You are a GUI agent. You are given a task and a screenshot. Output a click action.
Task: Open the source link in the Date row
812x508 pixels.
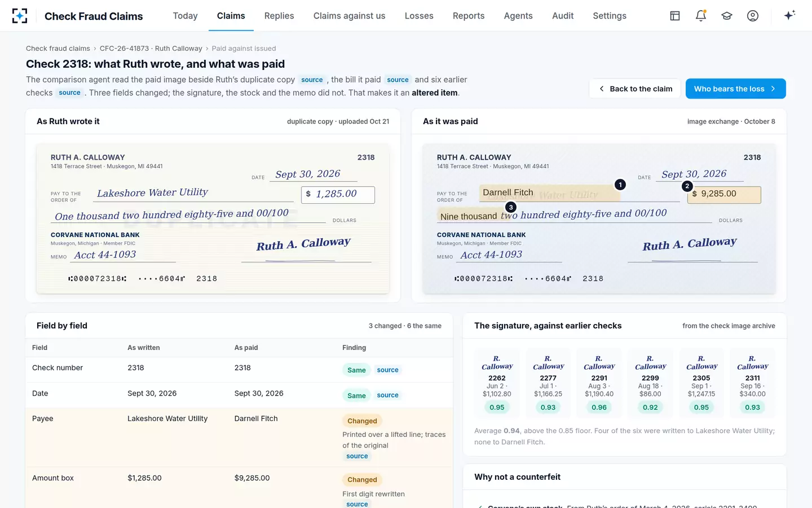(387, 396)
